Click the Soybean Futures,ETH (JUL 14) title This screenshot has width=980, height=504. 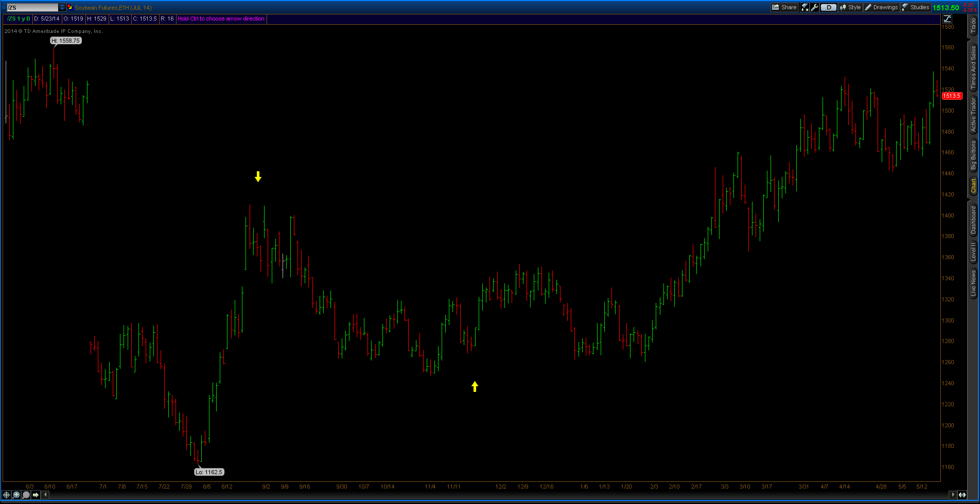113,8
